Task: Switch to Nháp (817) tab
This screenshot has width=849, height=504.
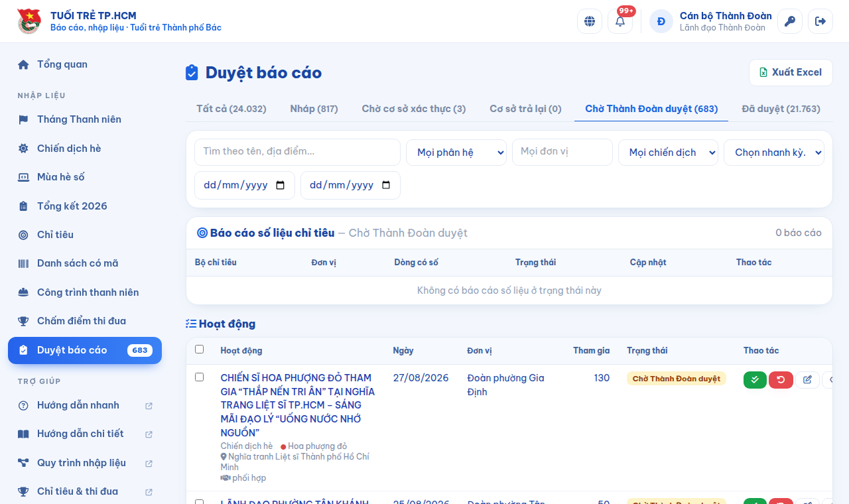Action: 314,109
